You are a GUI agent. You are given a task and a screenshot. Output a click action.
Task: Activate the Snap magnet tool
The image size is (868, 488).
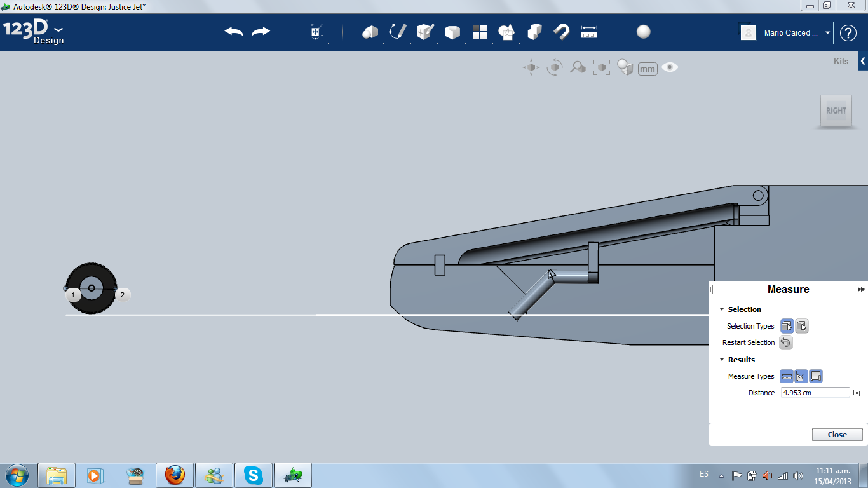click(562, 32)
